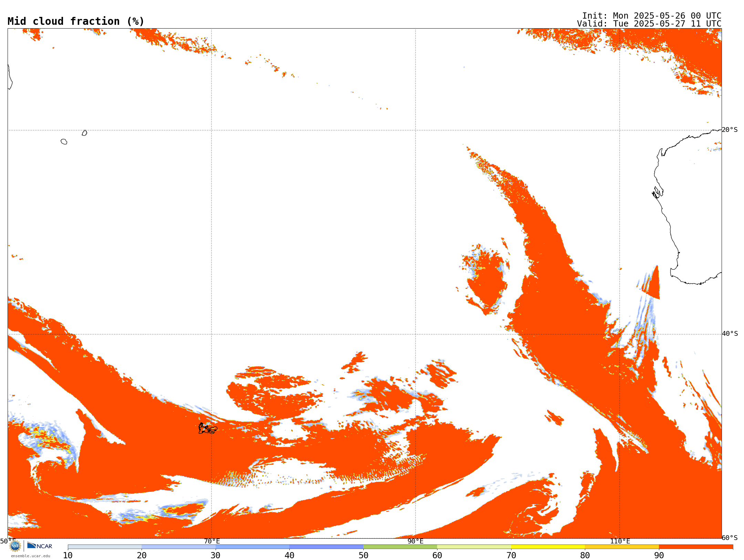Click the medium blue 30-40 colorbar segment
Viewport: 744px width, 560px height.
[252, 547]
